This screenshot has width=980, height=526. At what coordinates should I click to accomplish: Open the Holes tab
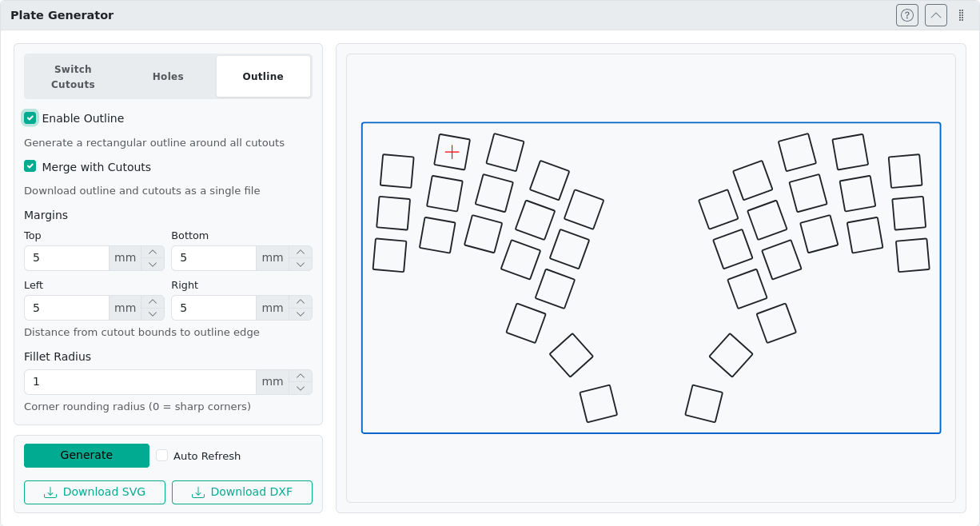click(168, 77)
